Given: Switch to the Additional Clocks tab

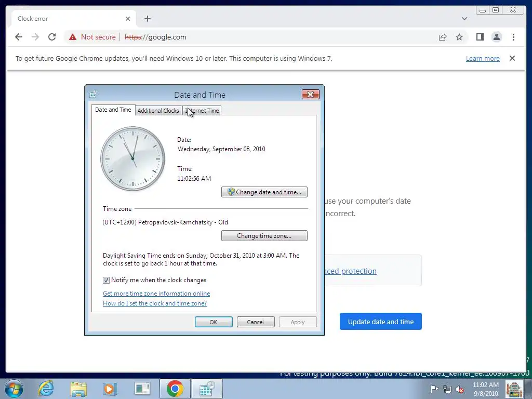Looking at the screenshot, I should tap(158, 111).
